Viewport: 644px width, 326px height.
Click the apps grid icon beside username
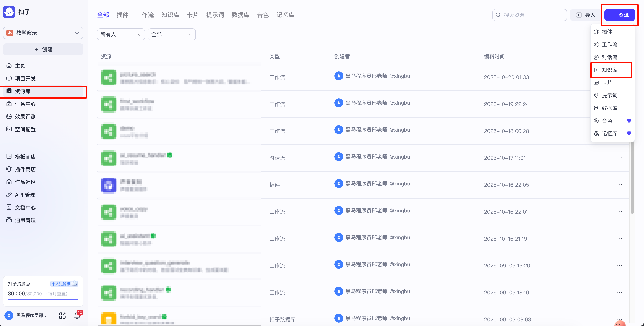62,315
